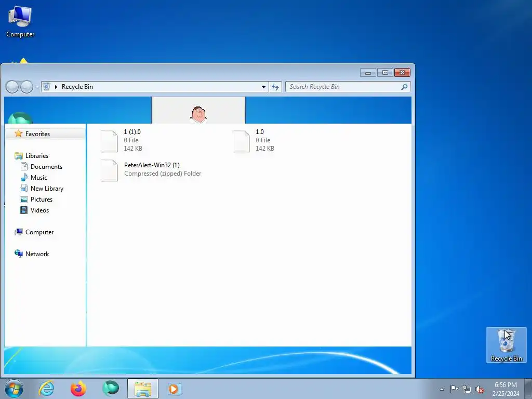Open New Library in the sidebar
Image resolution: width=532 pixels, height=399 pixels.
pos(47,188)
